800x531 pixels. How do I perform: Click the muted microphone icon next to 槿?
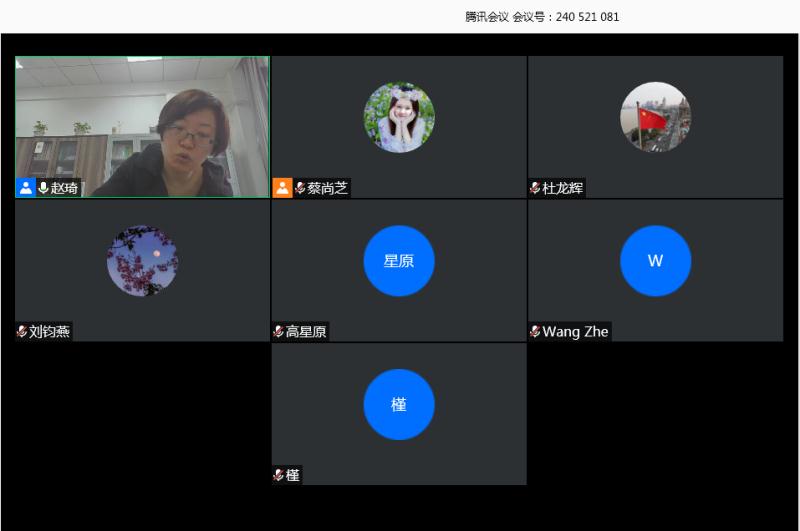[x=278, y=475]
